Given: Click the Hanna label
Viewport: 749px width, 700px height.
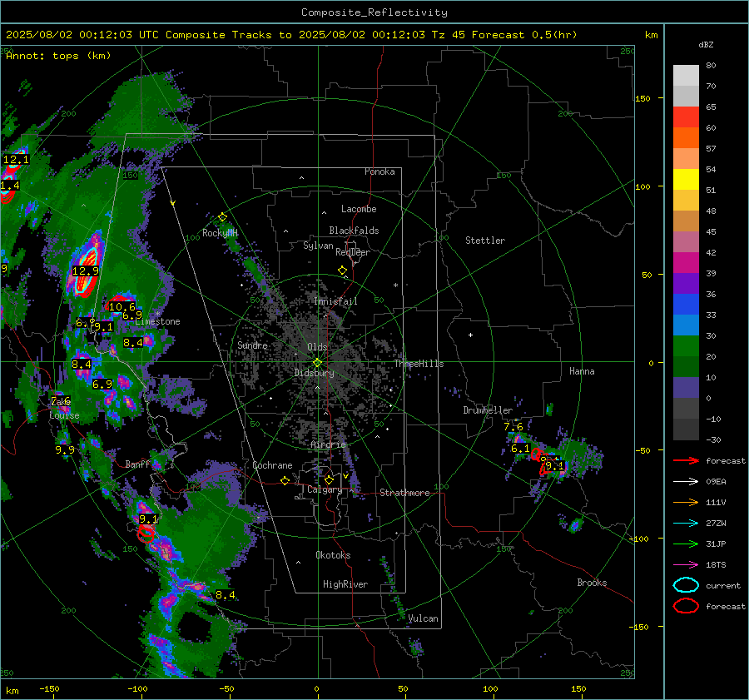Looking at the screenshot, I should [x=582, y=371].
